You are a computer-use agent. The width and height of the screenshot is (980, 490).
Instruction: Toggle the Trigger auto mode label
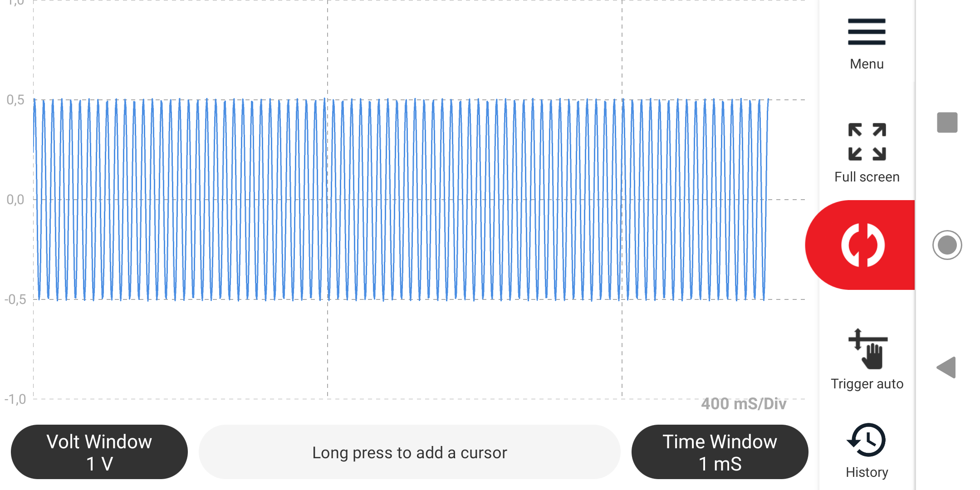(x=867, y=384)
